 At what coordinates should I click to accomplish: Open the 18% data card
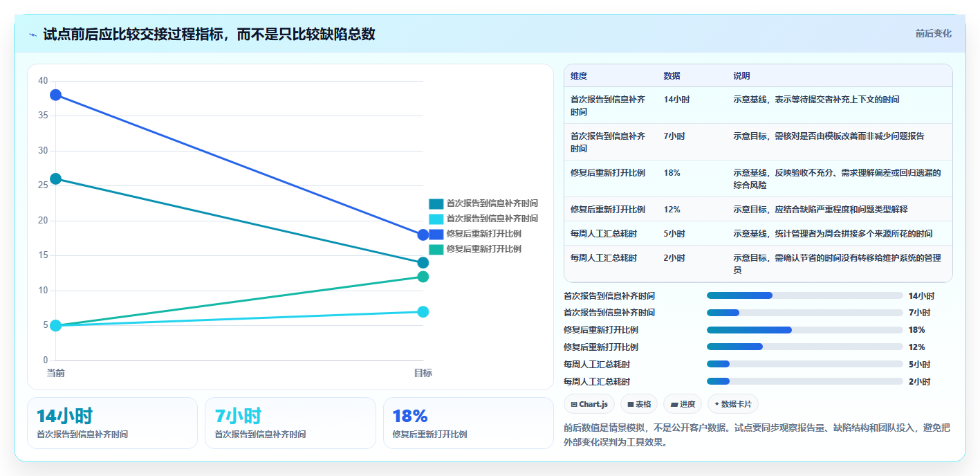coord(468,423)
